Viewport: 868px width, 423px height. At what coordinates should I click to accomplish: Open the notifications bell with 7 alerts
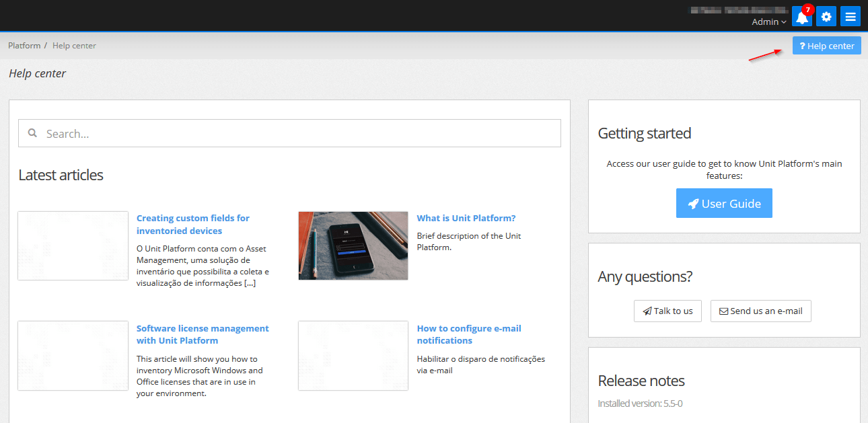tap(802, 17)
